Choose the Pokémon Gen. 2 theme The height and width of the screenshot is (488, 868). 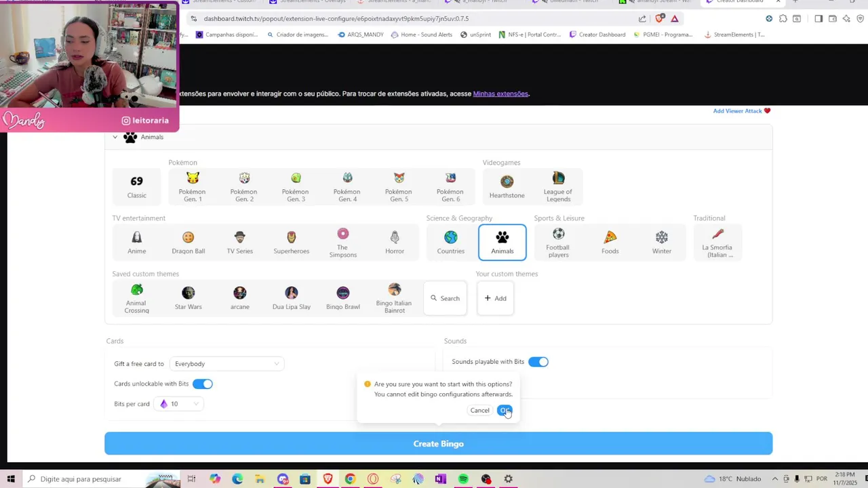(244, 186)
